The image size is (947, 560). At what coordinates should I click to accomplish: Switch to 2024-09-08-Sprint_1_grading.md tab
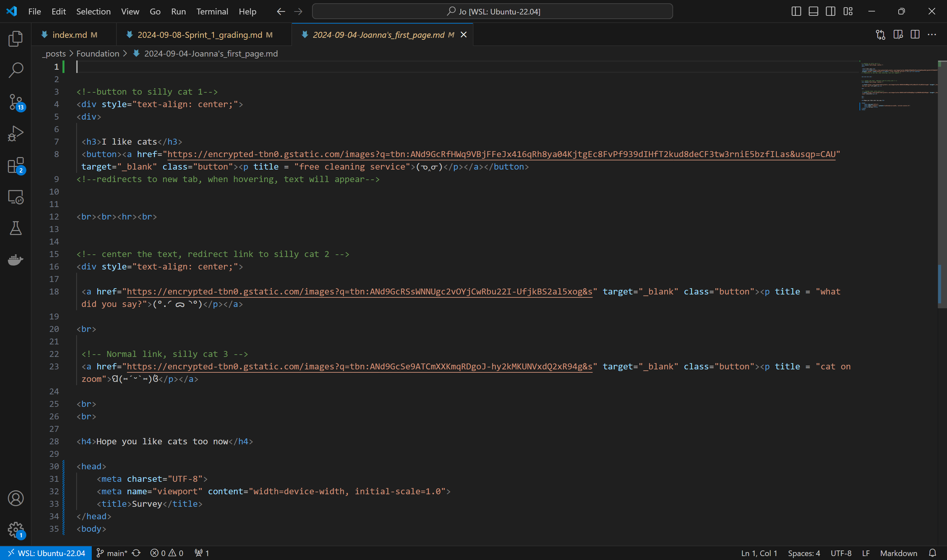coord(204,35)
